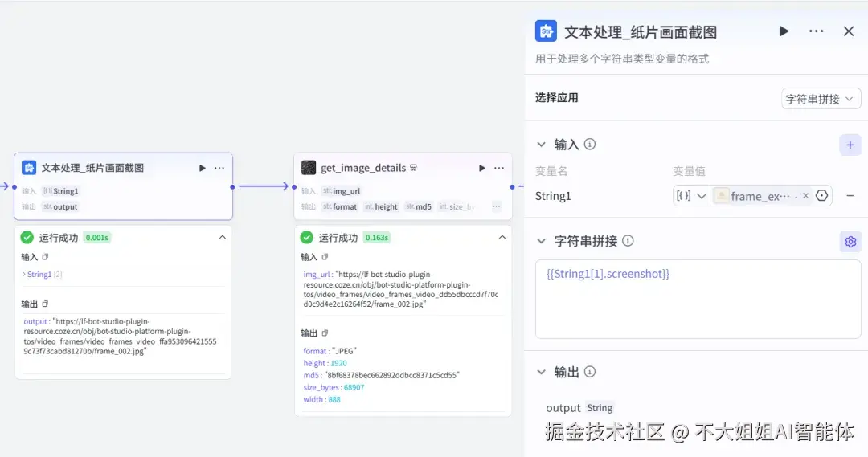Collapse the 输出 section in side panel
This screenshot has height=457, width=868.
[542, 372]
